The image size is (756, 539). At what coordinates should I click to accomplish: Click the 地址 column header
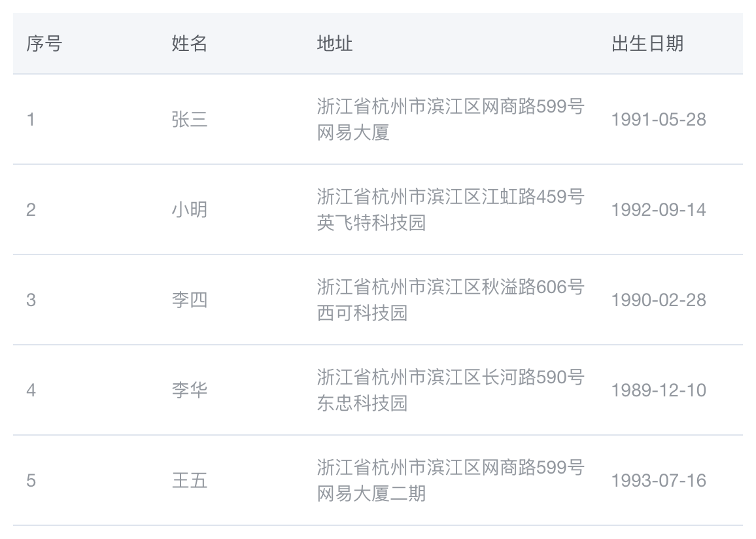tap(335, 44)
